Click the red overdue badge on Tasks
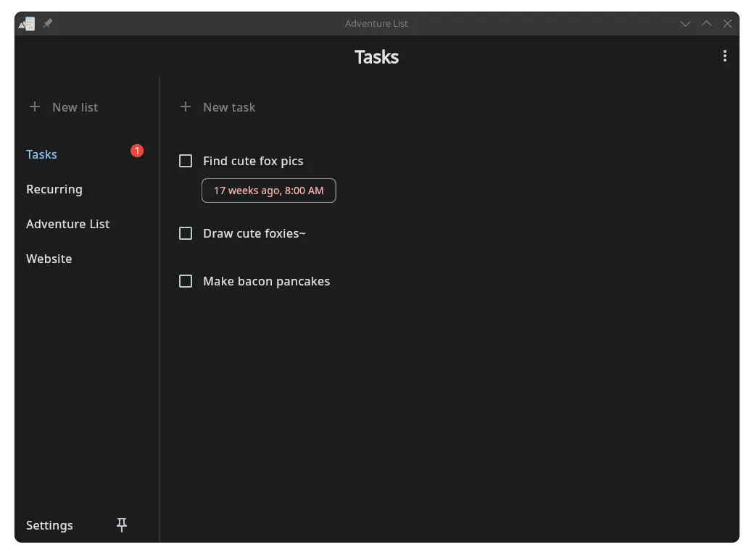Viewport: 754px width, 560px height. [x=137, y=151]
